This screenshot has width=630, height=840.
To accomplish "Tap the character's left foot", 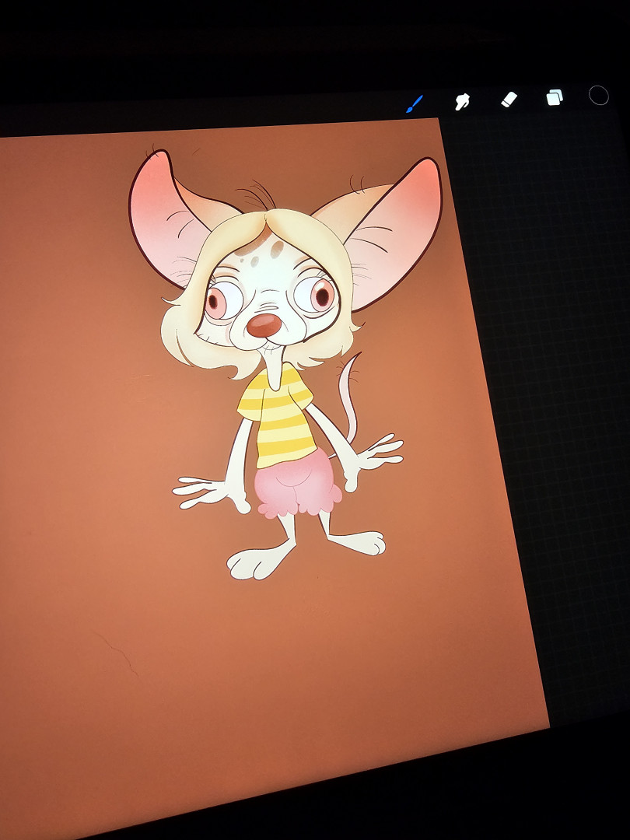I will pos(253,562).
